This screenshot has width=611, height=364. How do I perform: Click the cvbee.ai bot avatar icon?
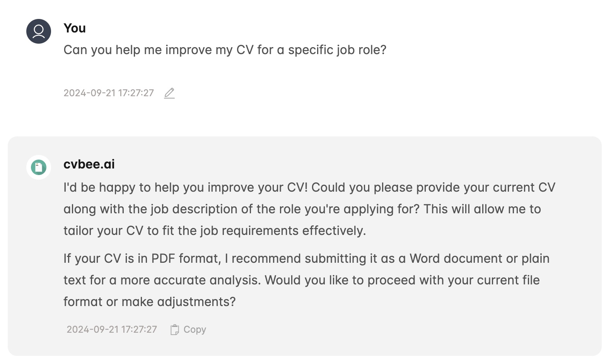tap(39, 167)
